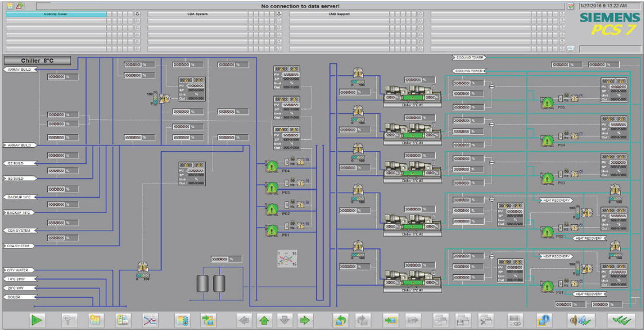Expand Cooling Tower area hierarchy arrow

(x=137, y=14)
